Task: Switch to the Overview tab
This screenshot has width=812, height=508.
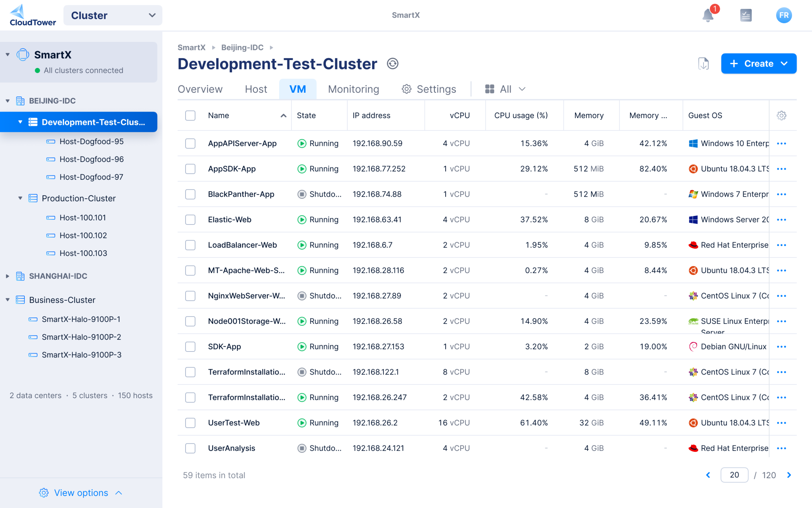Action: tap(200, 89)
